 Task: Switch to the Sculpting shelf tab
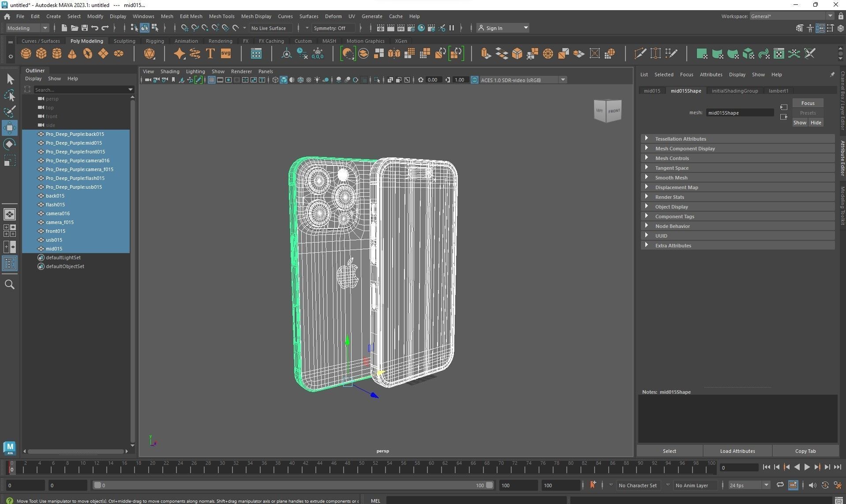(x=124, y=41)
